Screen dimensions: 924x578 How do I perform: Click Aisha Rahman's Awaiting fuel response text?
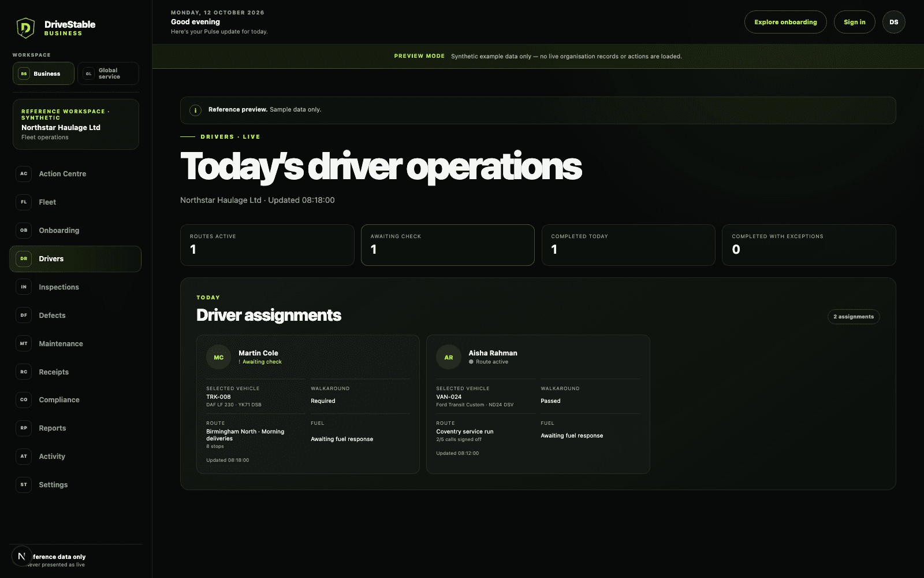click(x=572, y=436)
